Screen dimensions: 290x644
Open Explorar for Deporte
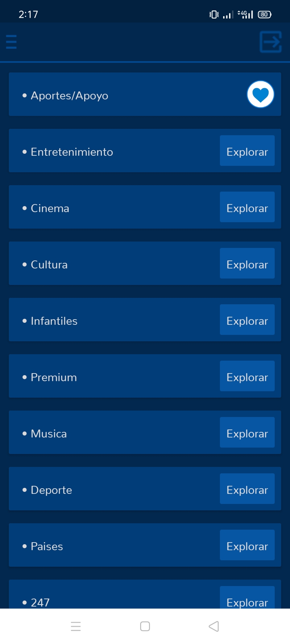[247, 489]
